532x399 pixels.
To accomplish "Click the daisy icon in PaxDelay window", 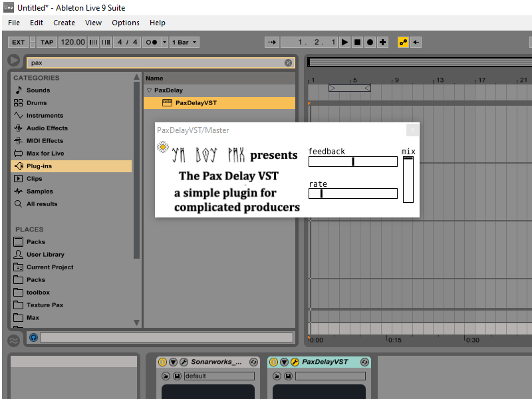I will (x=163, y=147).
